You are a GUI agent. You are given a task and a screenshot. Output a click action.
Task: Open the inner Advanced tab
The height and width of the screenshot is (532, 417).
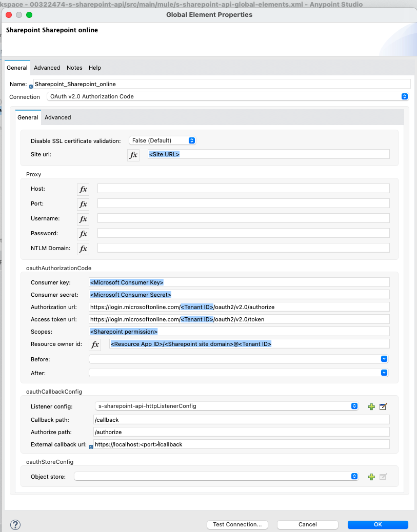coord(57,117)
